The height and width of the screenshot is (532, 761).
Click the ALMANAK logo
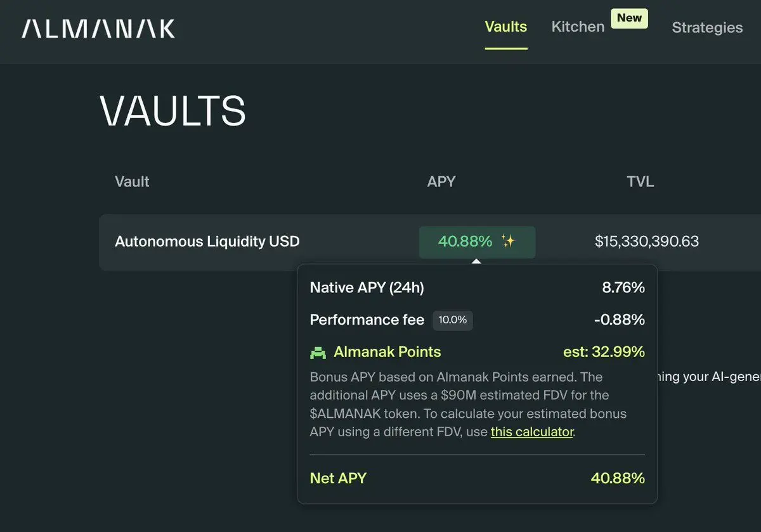(x=98, y=29)
